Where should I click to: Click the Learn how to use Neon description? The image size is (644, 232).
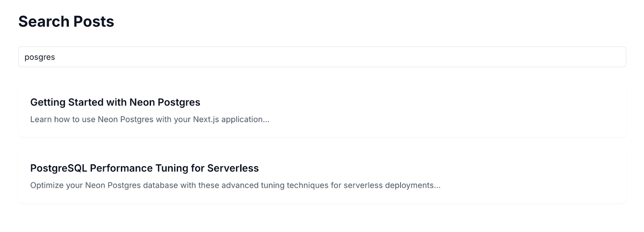150,120
